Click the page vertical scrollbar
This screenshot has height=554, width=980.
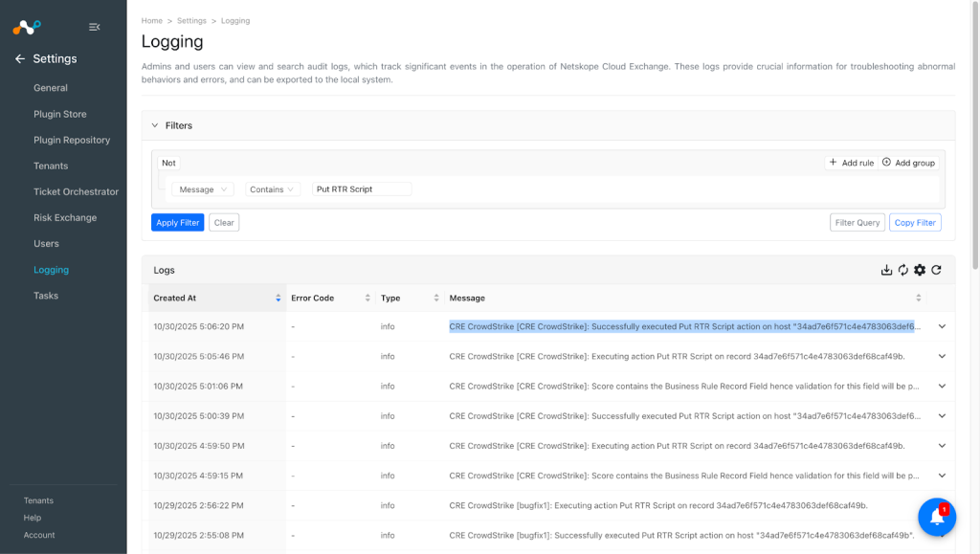tap(975, 135)
